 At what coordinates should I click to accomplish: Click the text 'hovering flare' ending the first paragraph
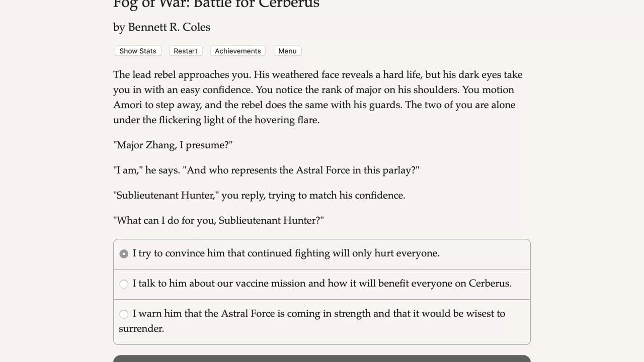(x=287, y=120)
